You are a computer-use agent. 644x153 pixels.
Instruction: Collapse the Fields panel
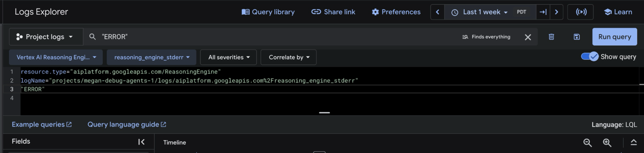coord(141,142)
